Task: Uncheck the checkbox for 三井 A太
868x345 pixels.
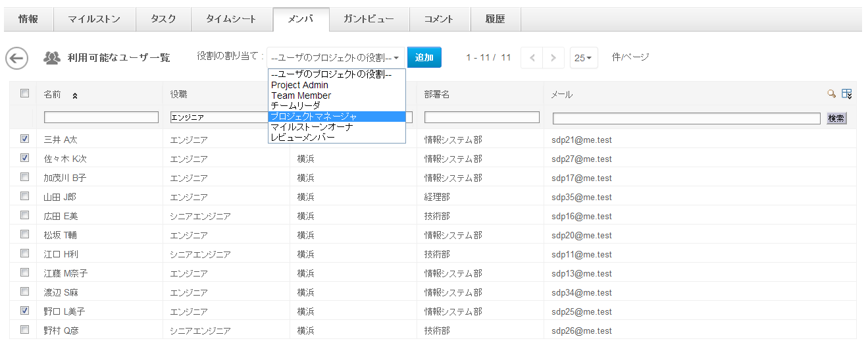Action: coord(25,140)
